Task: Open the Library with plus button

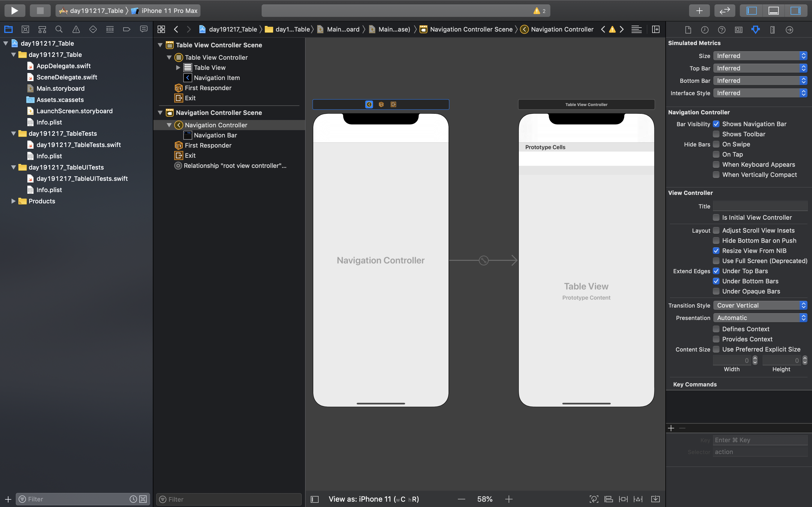Action: coord(699,10)
